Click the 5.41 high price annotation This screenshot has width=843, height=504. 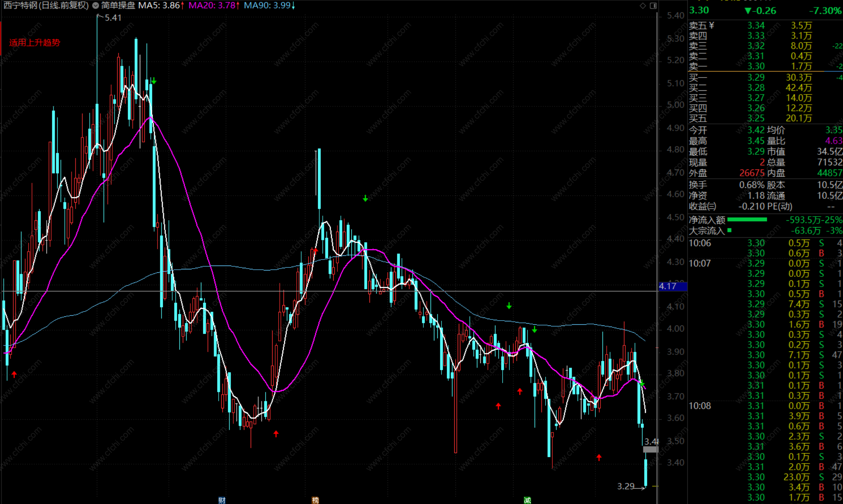[x=112, y=18]
